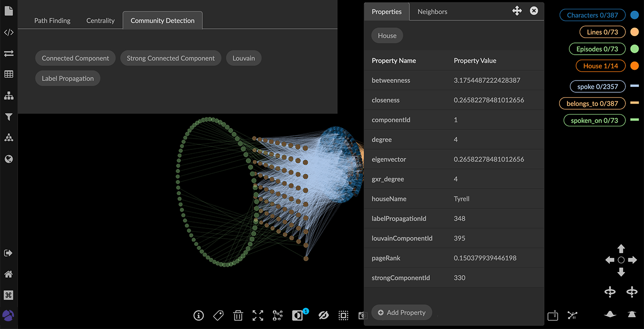
Task: Open the table view icon in sidebar
Action: tap(8, 74)
